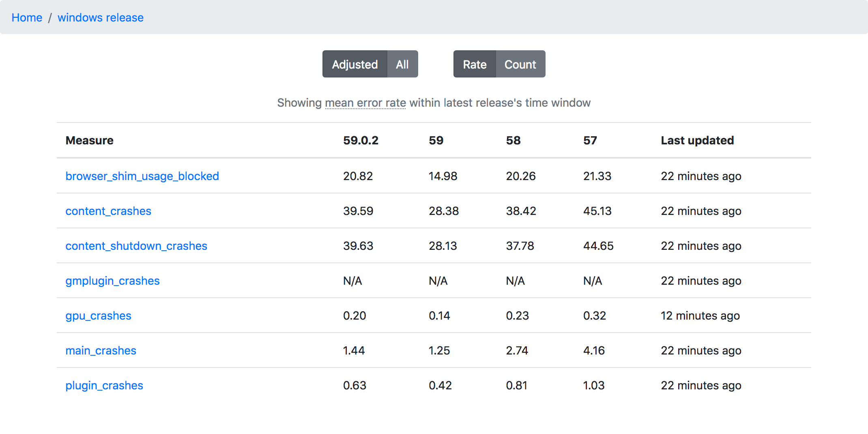Open the gmplugin_crashes measure

112,281
